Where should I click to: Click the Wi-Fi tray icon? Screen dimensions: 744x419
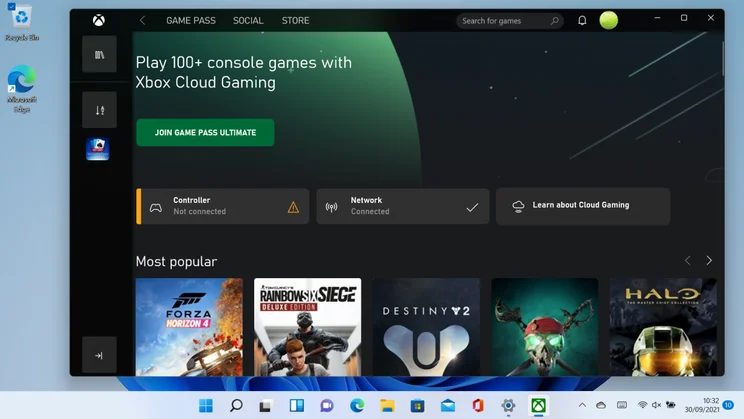click(642, 405)
